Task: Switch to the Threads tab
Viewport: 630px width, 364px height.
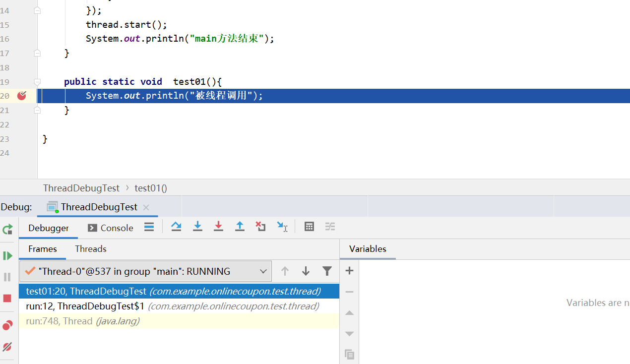Action: point(90,248)
